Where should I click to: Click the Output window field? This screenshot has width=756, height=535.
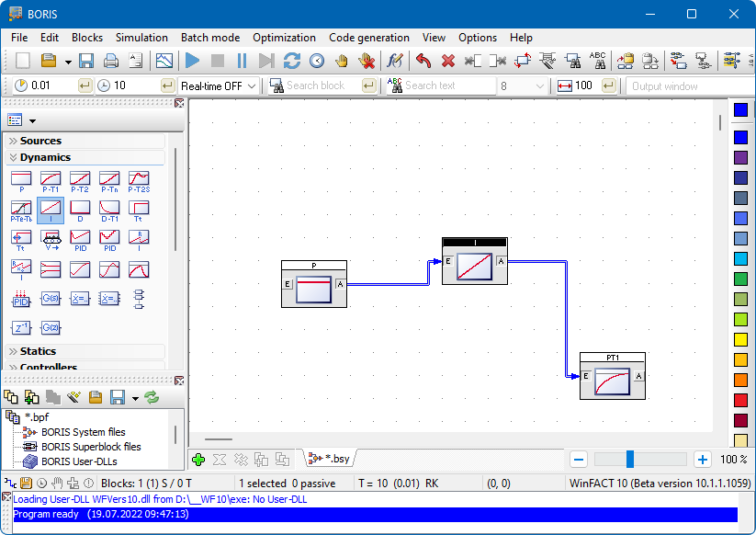pos(690,86)
